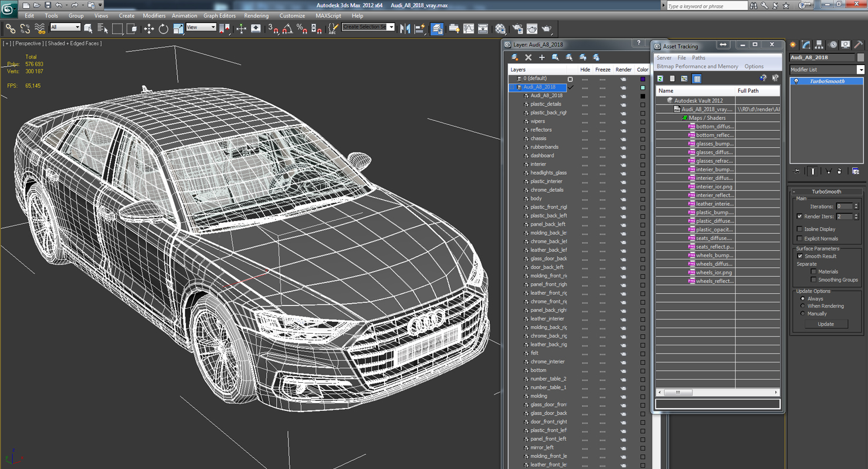
Task: Increase the Iterations spinner value
Action: click(856, 205)
